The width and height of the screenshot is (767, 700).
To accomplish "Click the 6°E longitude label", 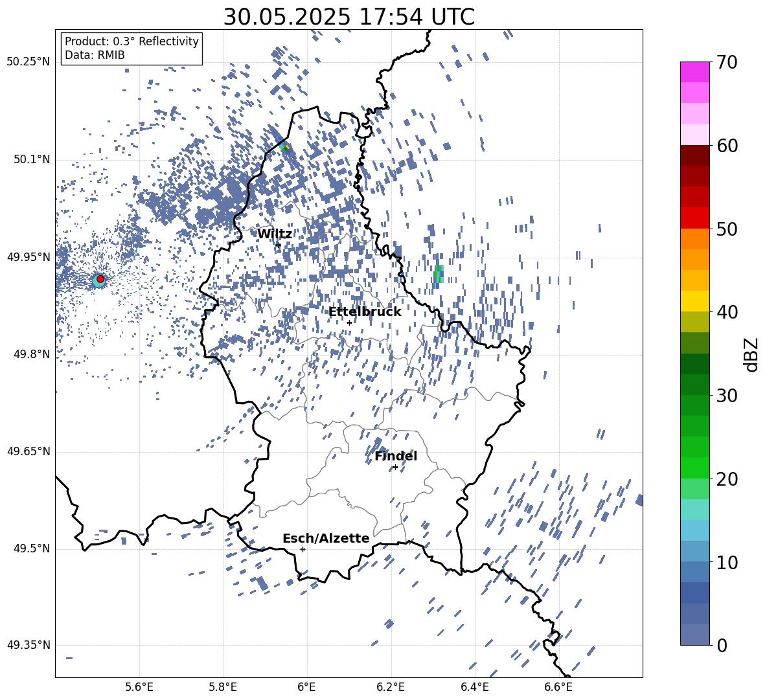I will [306, 687].
